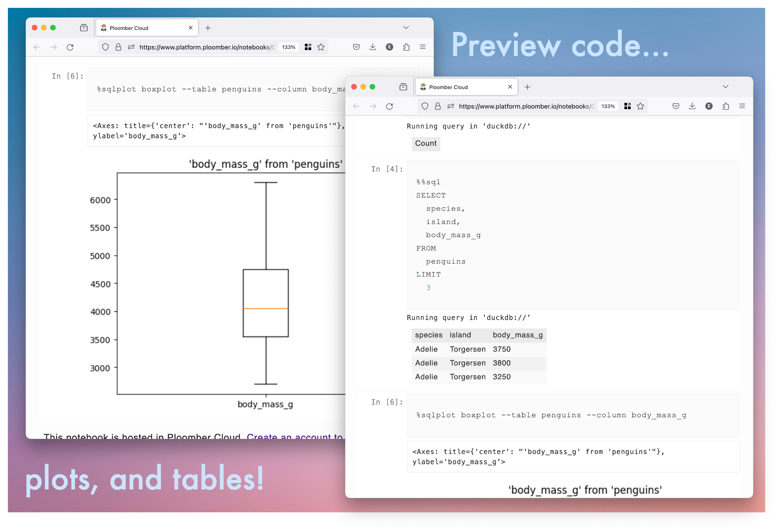This screenshot has height=532, width=779.
Task: Click 'Count' result header
Action: pyautogui.click(x=426, y=143)
